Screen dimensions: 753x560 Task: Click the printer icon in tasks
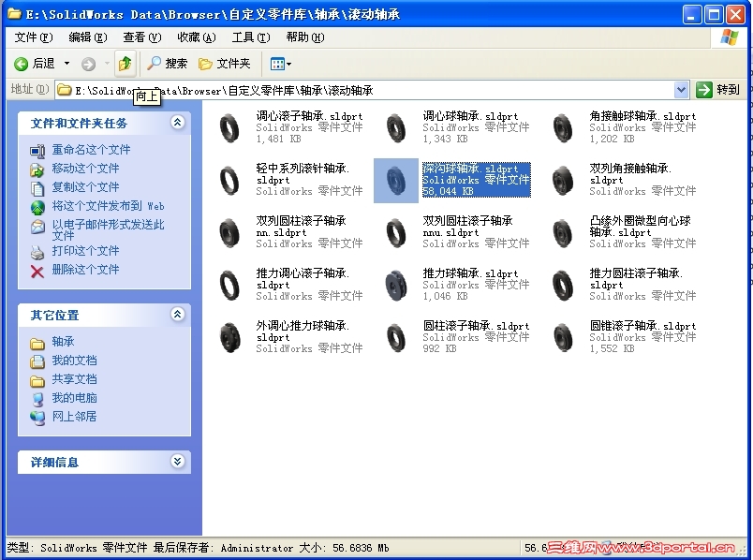coord(37,252)
